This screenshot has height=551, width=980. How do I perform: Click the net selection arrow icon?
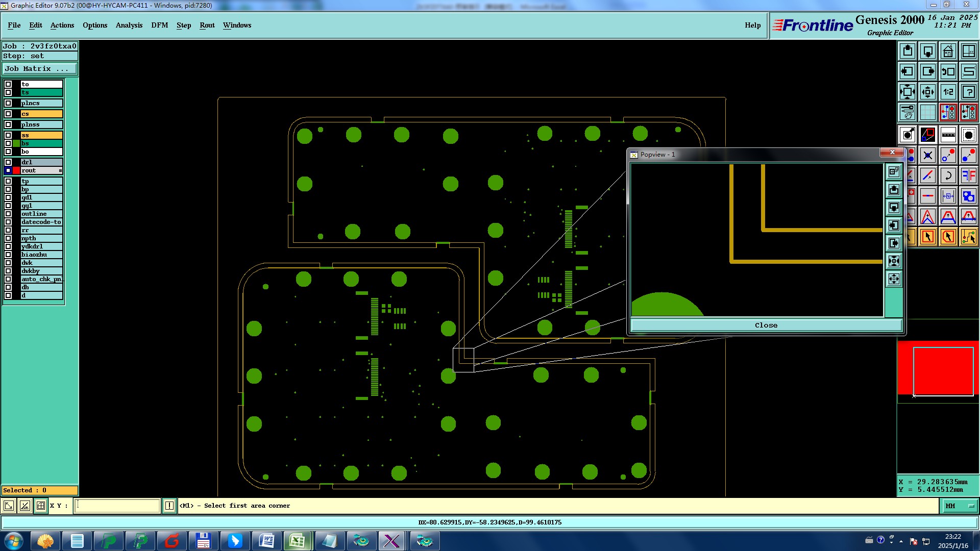coord(968,237)
